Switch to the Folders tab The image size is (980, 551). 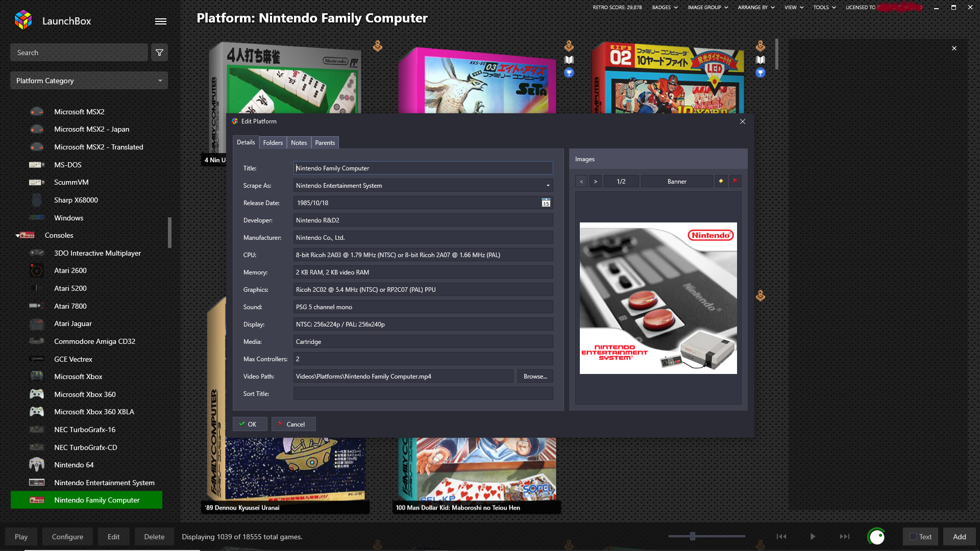(x=273, y=143)
